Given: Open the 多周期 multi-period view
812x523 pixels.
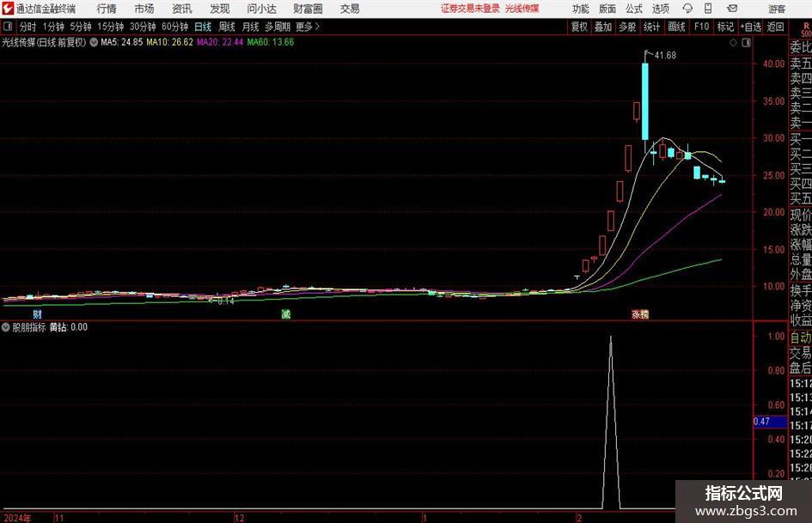Looking at the screenshot, I should point(278,27).
